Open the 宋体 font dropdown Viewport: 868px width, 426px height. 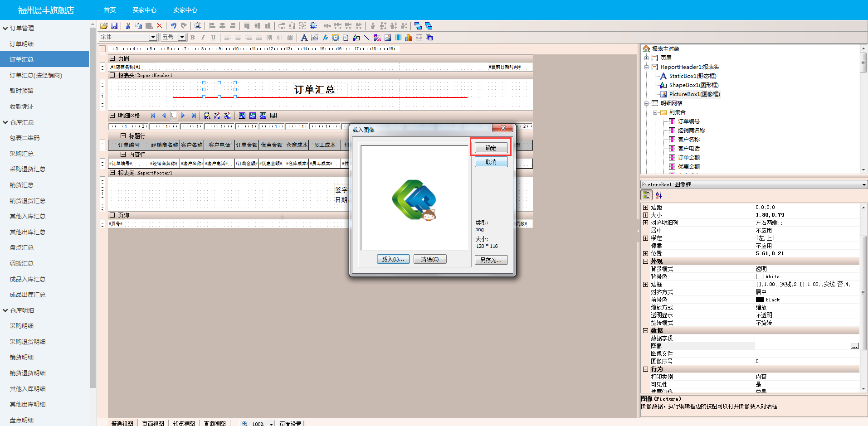pyautogui.click(x=153, y=37)
